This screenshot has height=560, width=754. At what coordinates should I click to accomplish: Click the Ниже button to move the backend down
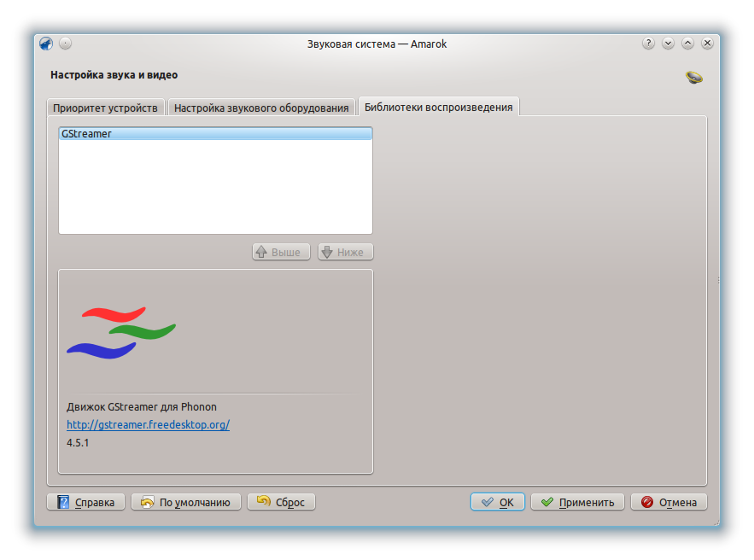tap(345, 252)
